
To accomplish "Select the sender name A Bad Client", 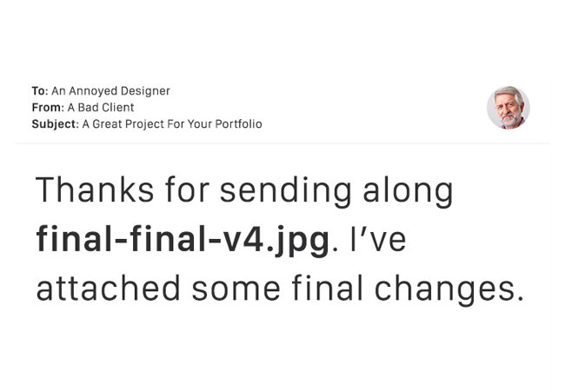I will [x=101, y=108].
